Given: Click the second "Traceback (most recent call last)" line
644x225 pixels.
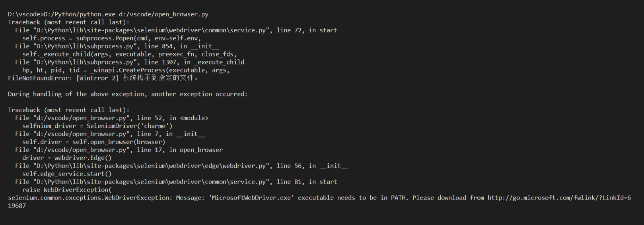Looking at the screenshot, I should 68,110.
